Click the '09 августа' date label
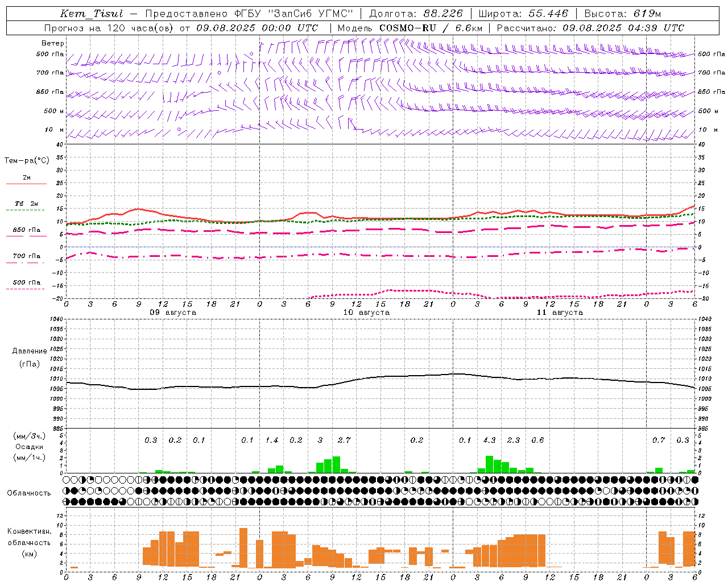728x582 pixels. pyautogui.click(x=172, y=313)
